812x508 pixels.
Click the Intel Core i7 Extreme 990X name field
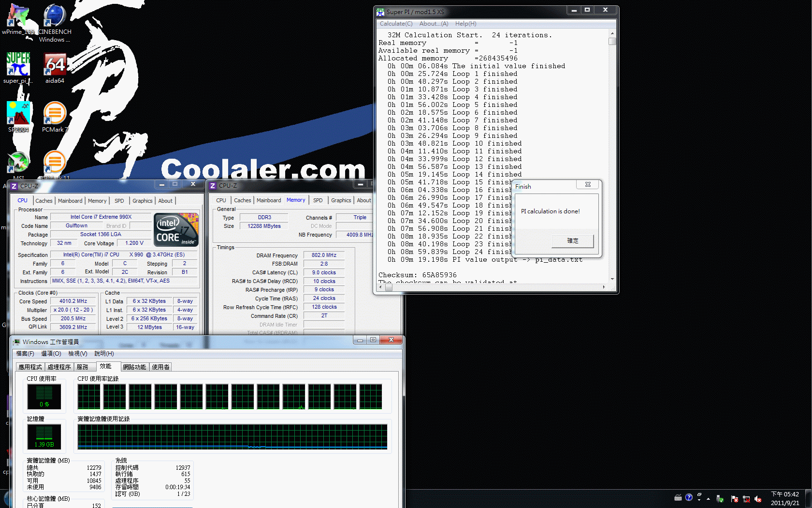coord(101,217)
